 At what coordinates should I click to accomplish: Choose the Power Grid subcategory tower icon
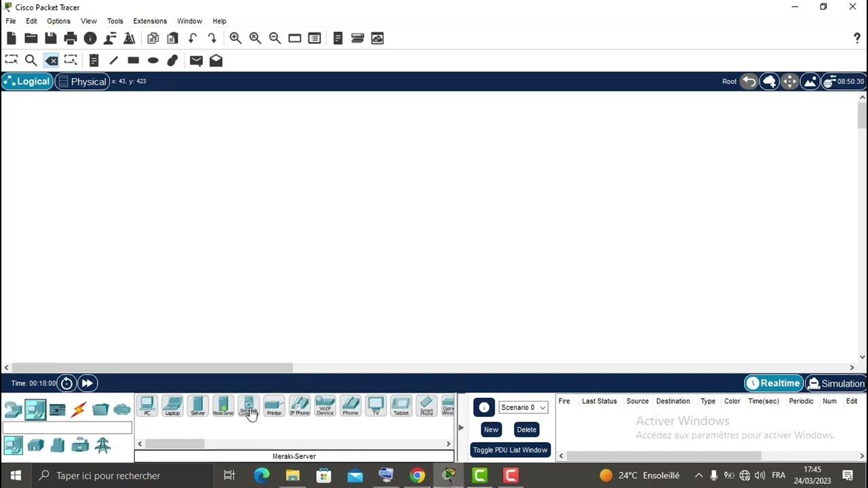pyautogui.click(x=102, y=445)
